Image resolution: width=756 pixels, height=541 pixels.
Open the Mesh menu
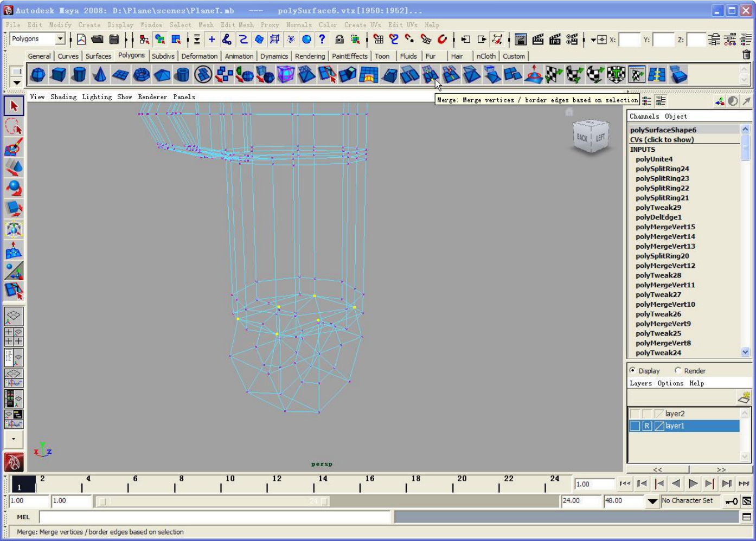pyautogui.click(x=206, y=25)
